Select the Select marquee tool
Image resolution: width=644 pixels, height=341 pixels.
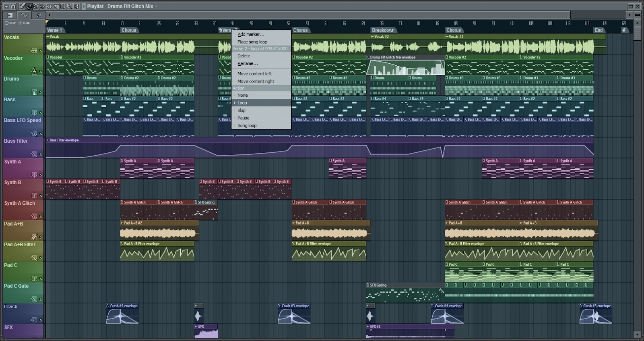(x=63, y=6)
